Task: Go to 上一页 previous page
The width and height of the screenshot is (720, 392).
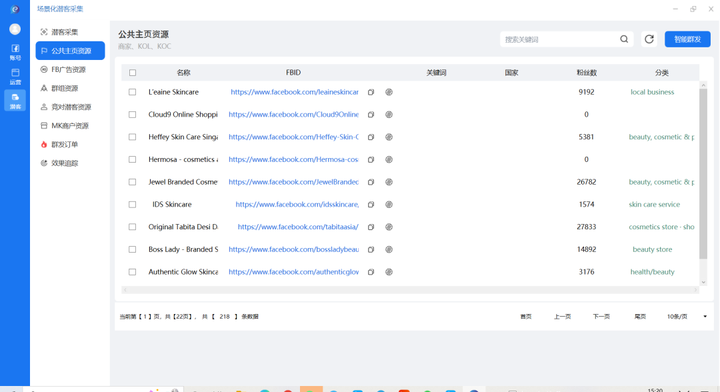Action: (562, 317)
